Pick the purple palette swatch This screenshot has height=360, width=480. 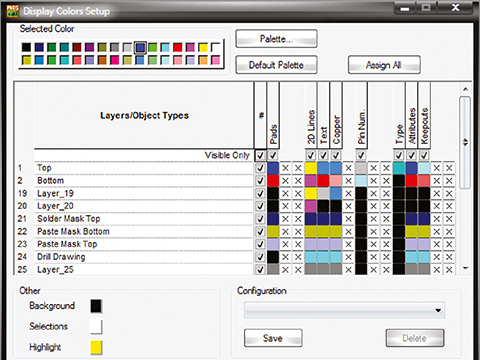point(90,47)
